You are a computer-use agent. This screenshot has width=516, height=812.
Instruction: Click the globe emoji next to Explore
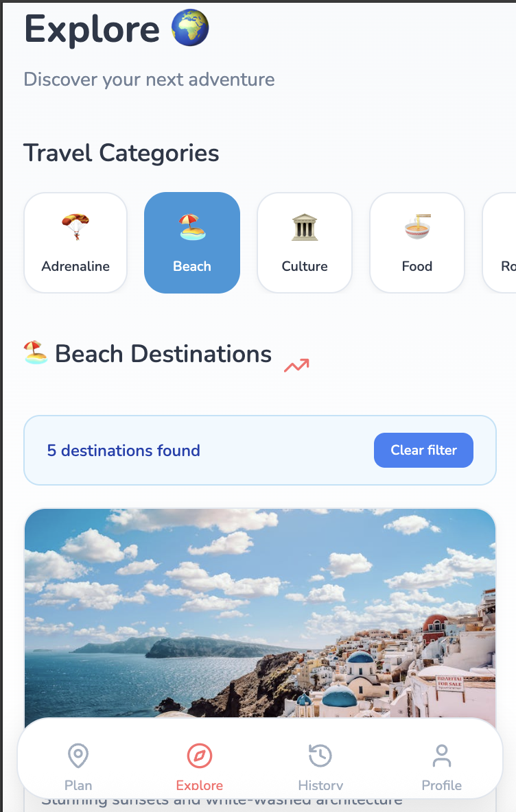point(190,28)
